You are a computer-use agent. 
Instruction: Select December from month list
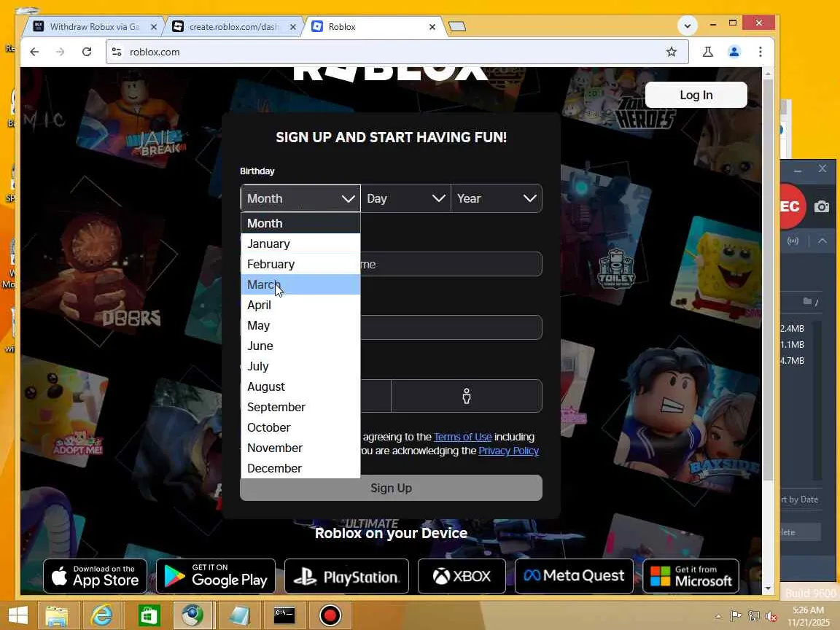tap(300, 467)
